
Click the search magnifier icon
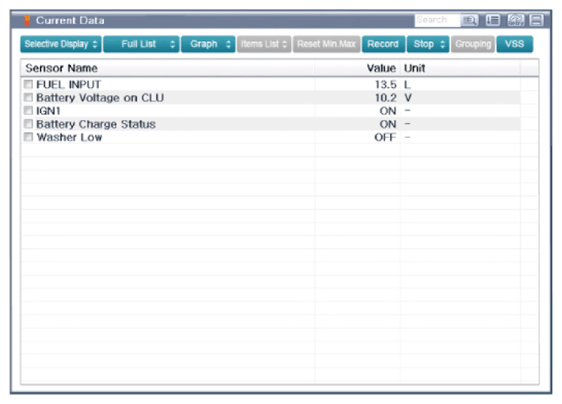(x=470, y=20)
